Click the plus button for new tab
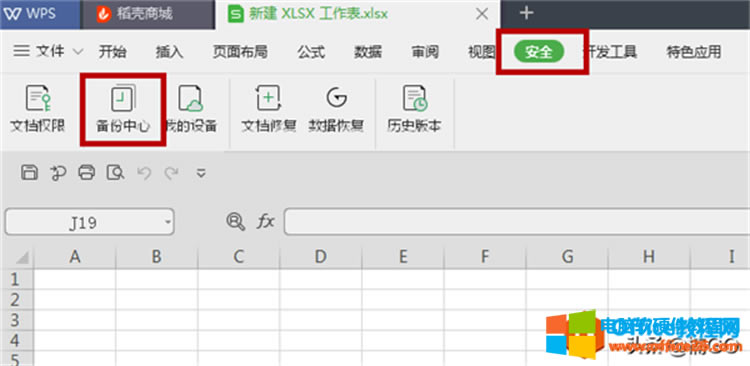750x366 pixels. pos(526,13)
